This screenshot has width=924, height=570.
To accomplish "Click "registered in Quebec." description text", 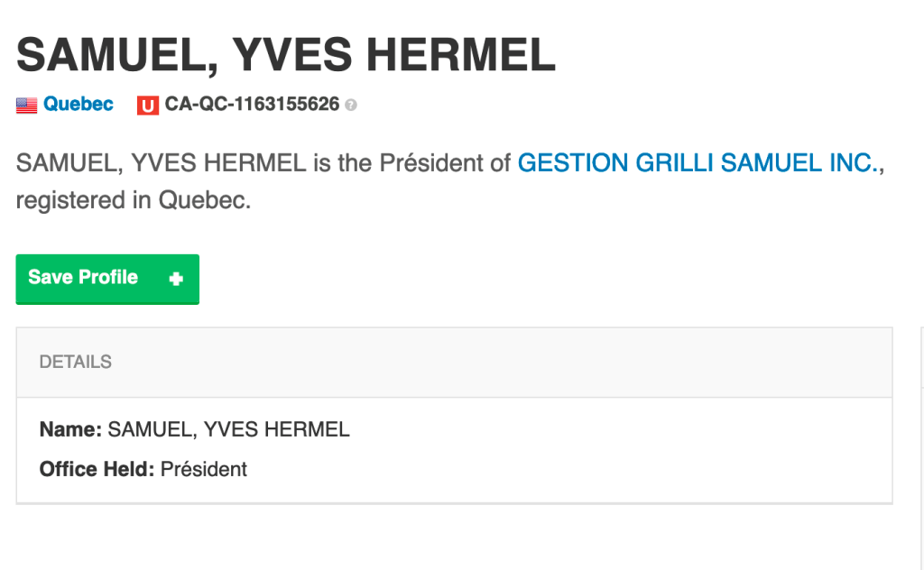I will coord(133,200).
